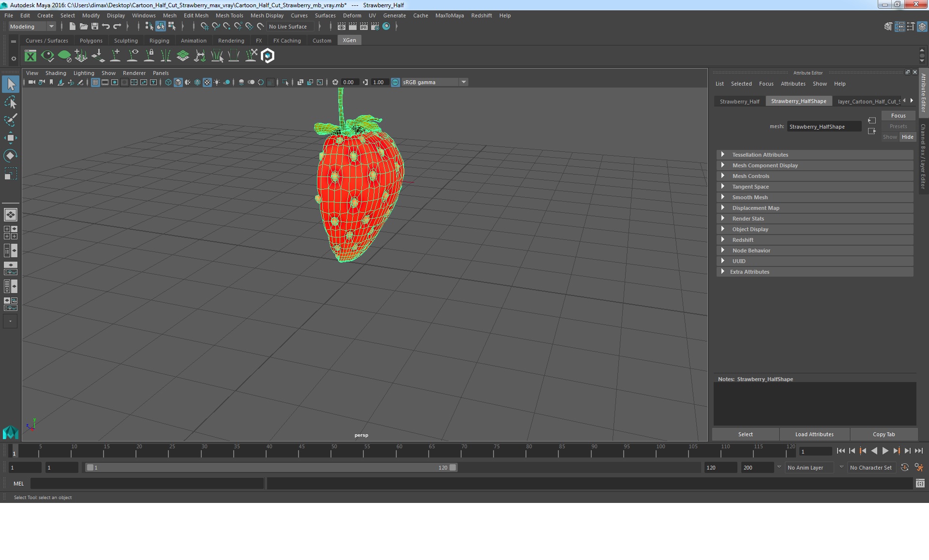Click the Copy Tab button
929x560 pixels.
[884, 434]
